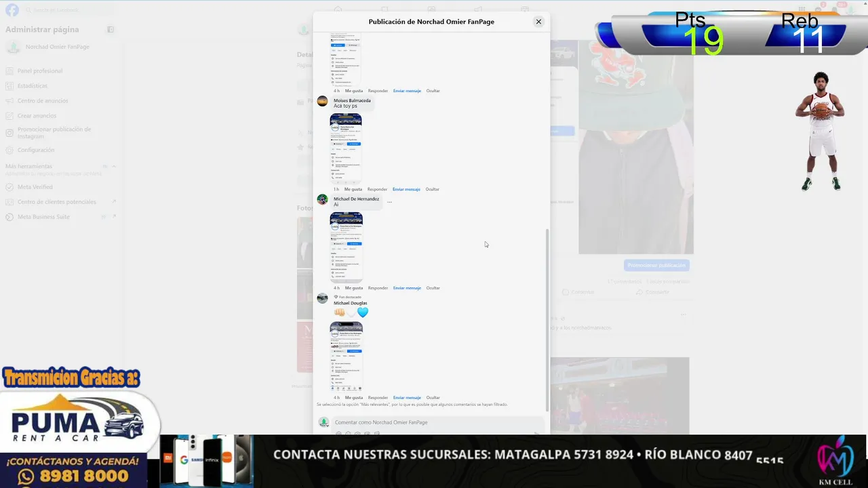
Task: Click the Instagram icon for promoting publication
Action: pos(9,133)
